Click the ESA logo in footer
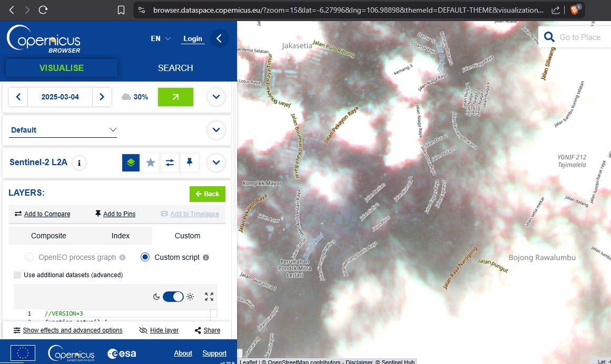This screenshot has height=364, width=611. 122,353
